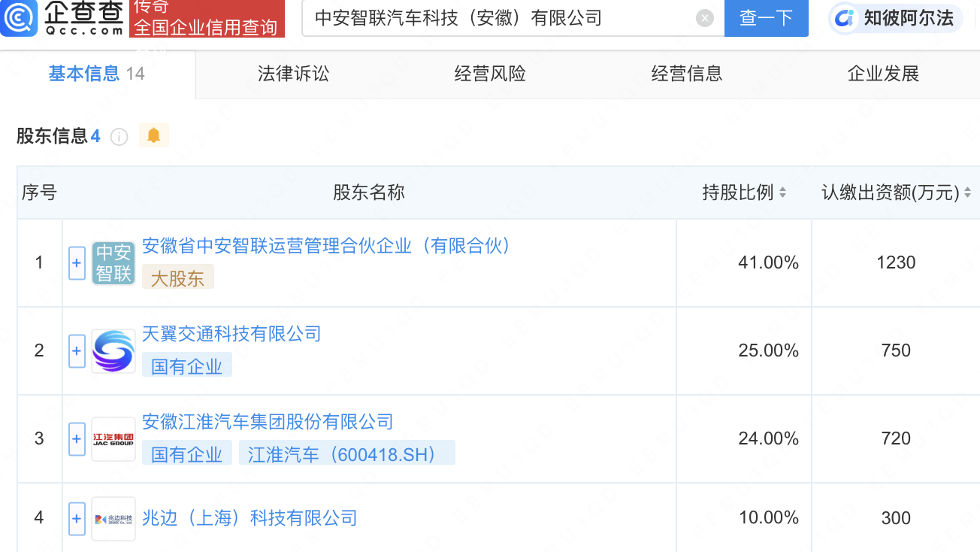Click the 中安智联 company logo thumbnail
The width and height of the screenshot is (980, 552).
[113, 262]
